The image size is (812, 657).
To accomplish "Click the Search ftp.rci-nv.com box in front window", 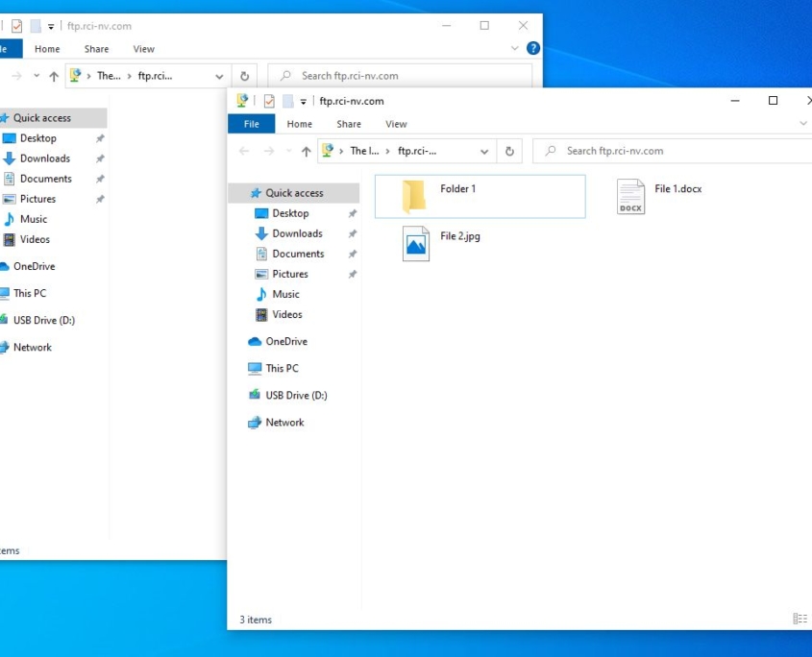I will pos(672,151).
